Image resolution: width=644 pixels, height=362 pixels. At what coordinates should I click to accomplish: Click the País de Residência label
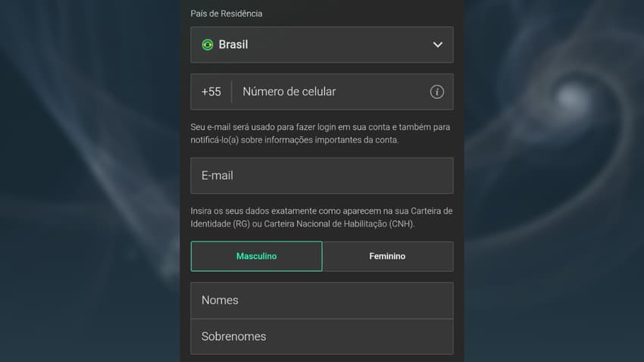coord(227,14)
